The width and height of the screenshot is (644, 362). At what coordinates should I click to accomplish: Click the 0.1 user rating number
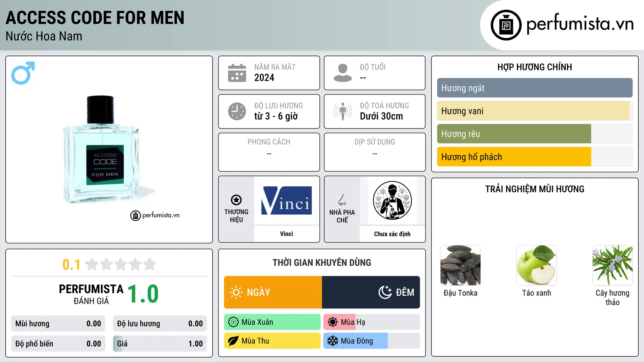71,265
